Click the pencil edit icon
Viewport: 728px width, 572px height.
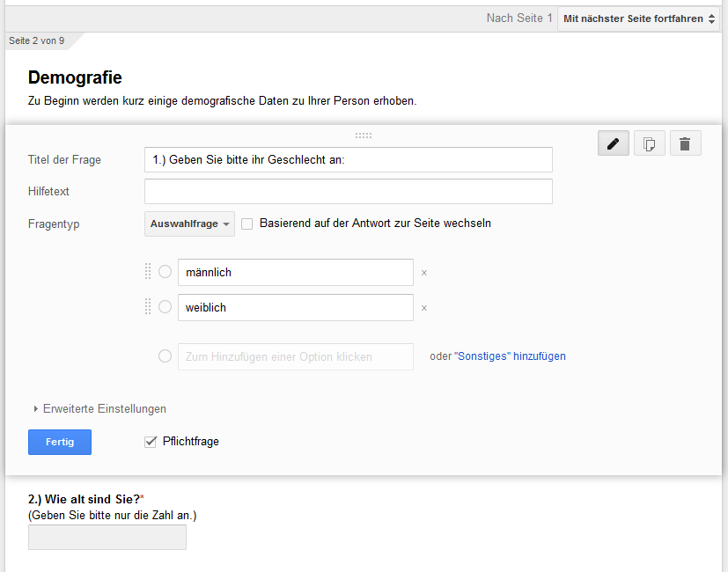point(614,143)
